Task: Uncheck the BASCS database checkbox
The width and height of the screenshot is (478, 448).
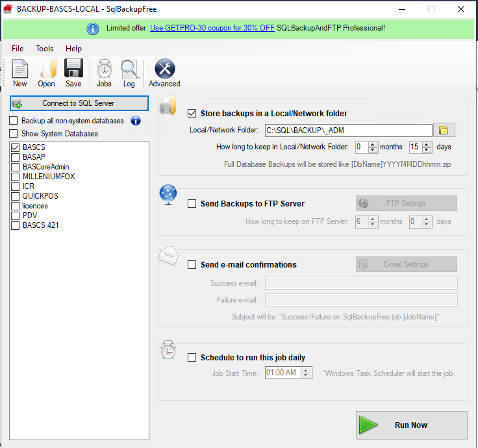Action: [x=15, y=147]
